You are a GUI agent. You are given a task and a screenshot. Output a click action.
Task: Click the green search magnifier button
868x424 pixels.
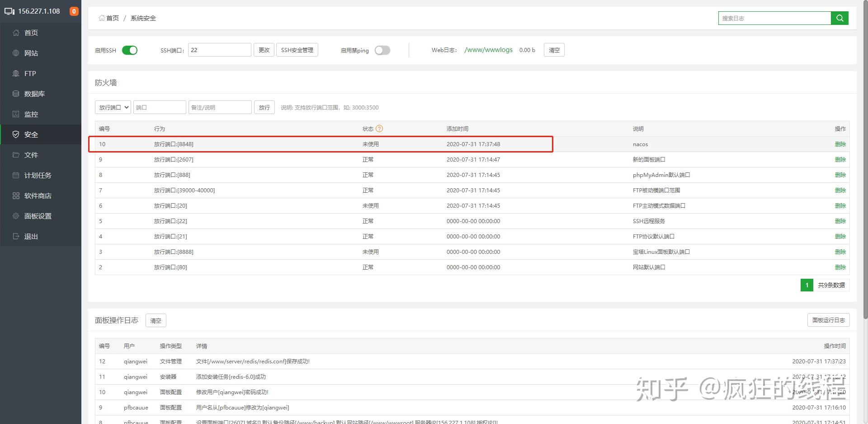click(x=840, y=18)
